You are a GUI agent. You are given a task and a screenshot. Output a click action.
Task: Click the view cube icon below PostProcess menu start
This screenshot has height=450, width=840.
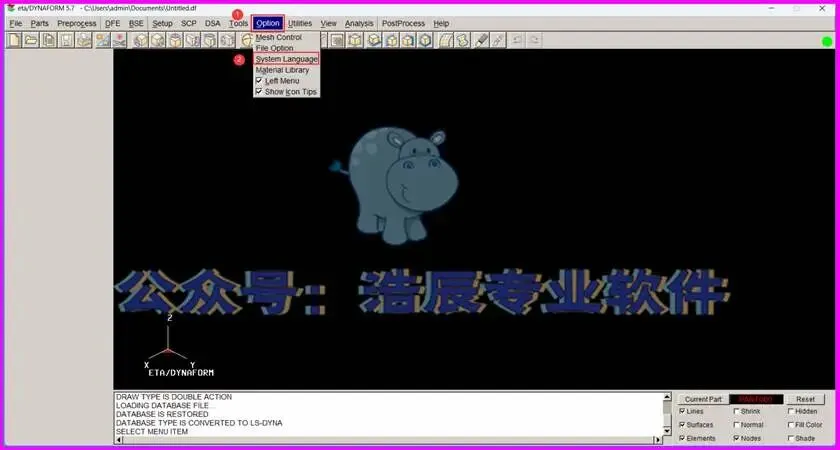click(374, 40)
